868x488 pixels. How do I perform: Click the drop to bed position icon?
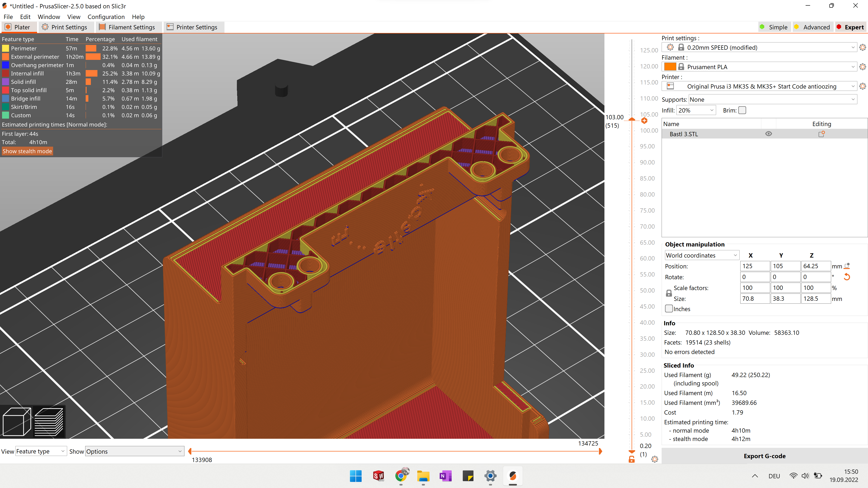[x=847, y=266]
